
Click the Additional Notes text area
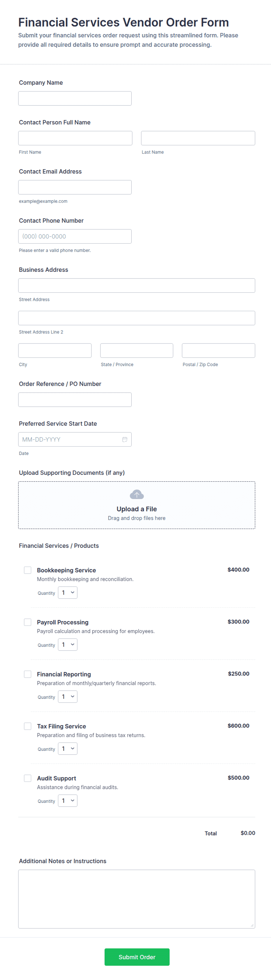(137, 899)
